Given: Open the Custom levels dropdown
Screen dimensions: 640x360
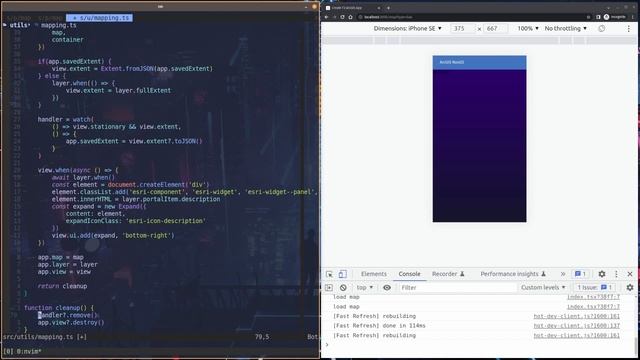Looking at the screenshot, I should tap(543, 287).
